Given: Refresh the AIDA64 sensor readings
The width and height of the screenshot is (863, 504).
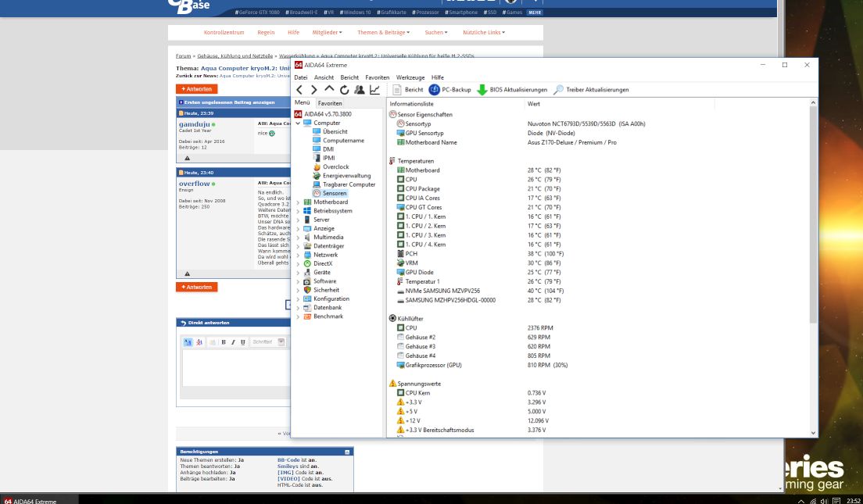Looking at the screenshot, I should click(x=345, y=90).
